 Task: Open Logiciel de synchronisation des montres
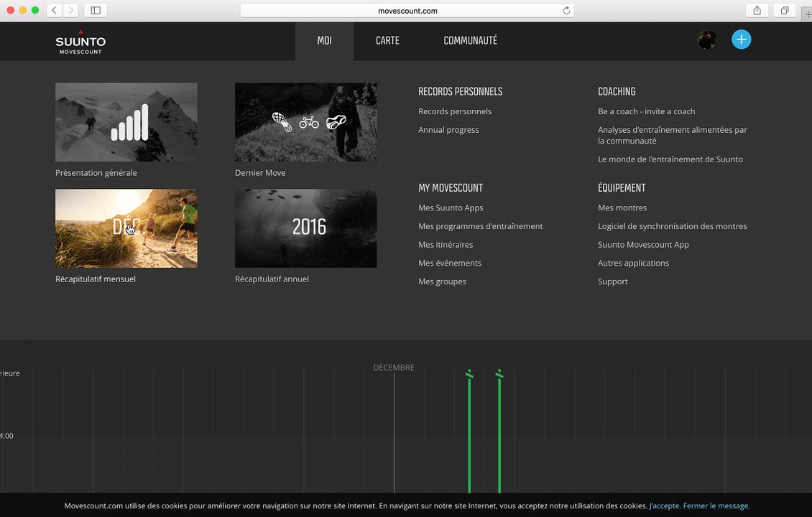point(673,226)
